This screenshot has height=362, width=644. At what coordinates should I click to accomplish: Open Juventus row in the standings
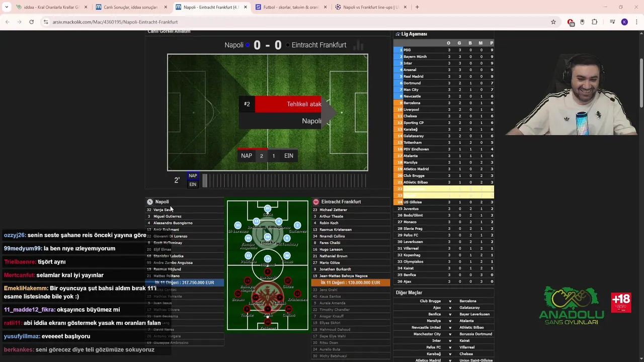coord(443,209)
